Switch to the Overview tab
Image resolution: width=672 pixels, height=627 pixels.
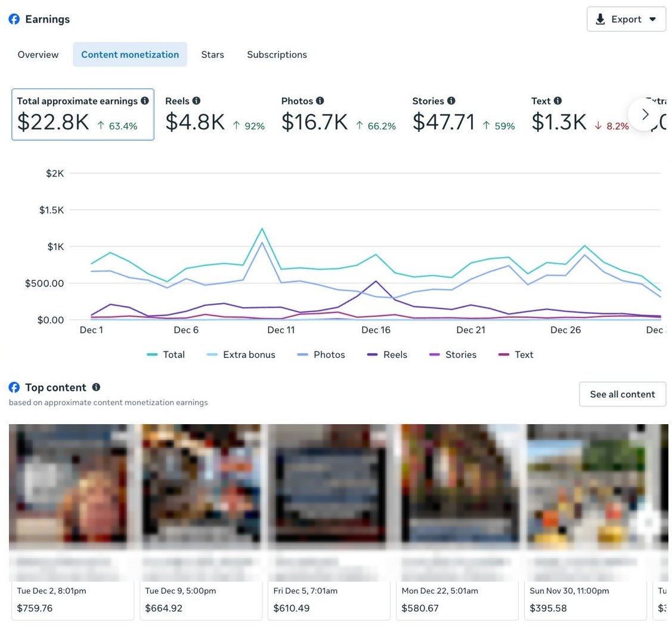38,54
